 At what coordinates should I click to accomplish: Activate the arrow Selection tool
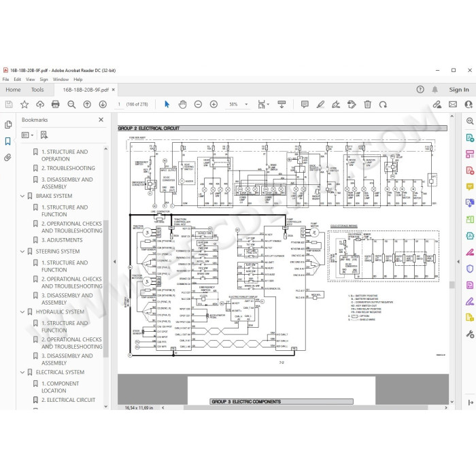(167, 105)
